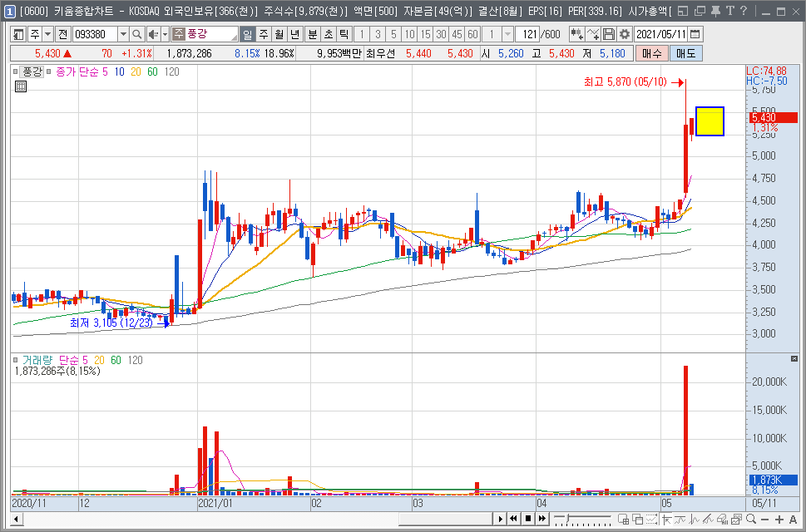Click the stock code input 093380
The height and width of the screenshot is (532, 806).
95,34
